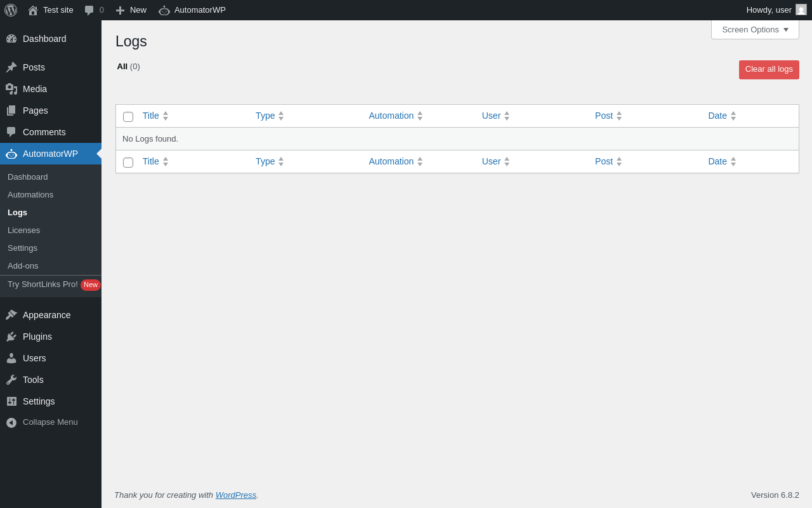Open the Licenses submenu item

[x=23, y=231]
